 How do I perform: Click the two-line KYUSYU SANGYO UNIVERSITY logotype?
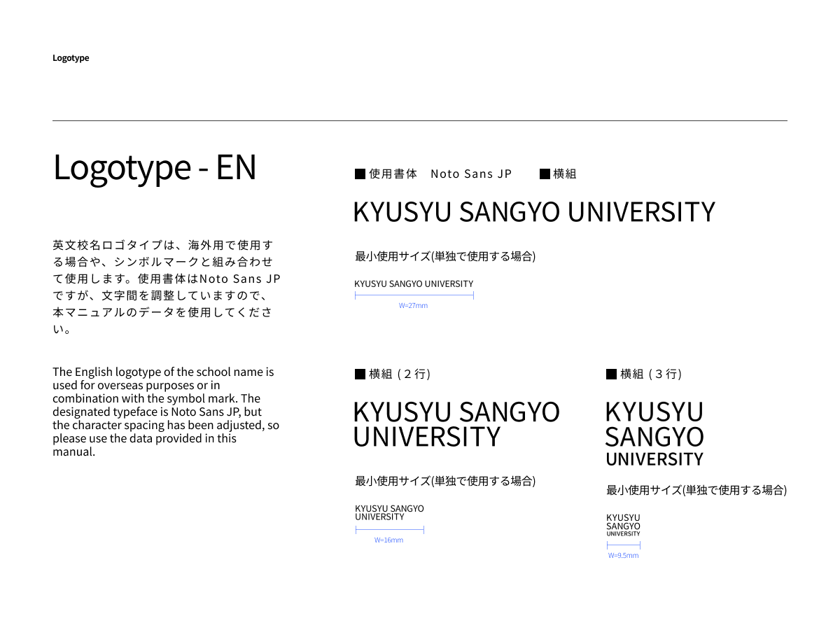[456, 425]
